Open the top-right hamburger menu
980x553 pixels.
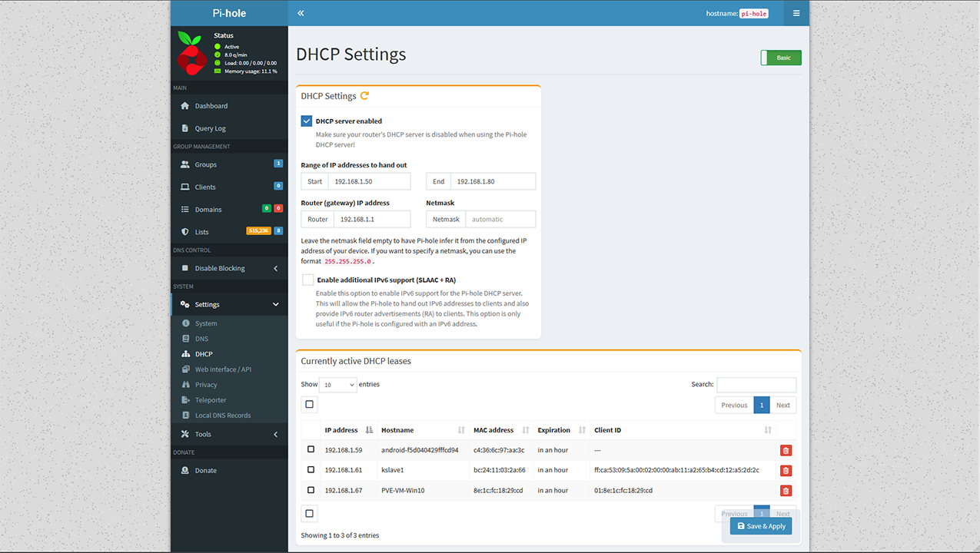tap(796, 13)
